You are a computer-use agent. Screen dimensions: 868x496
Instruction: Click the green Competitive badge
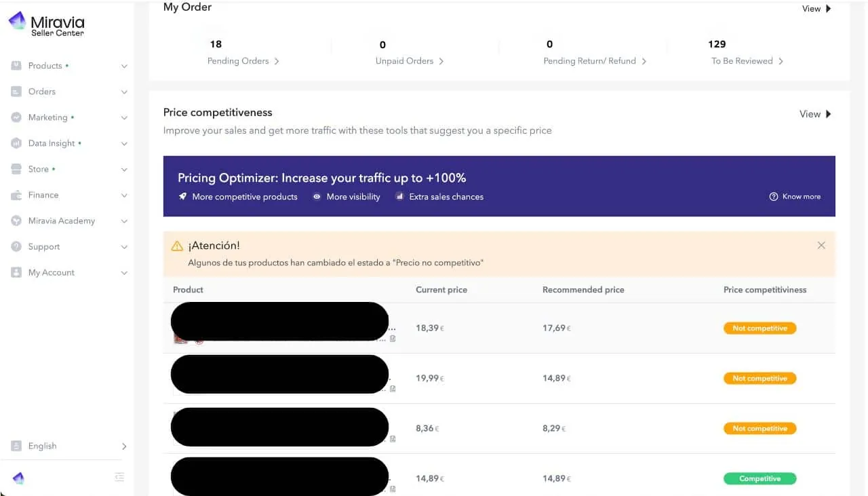click(759, 479)
